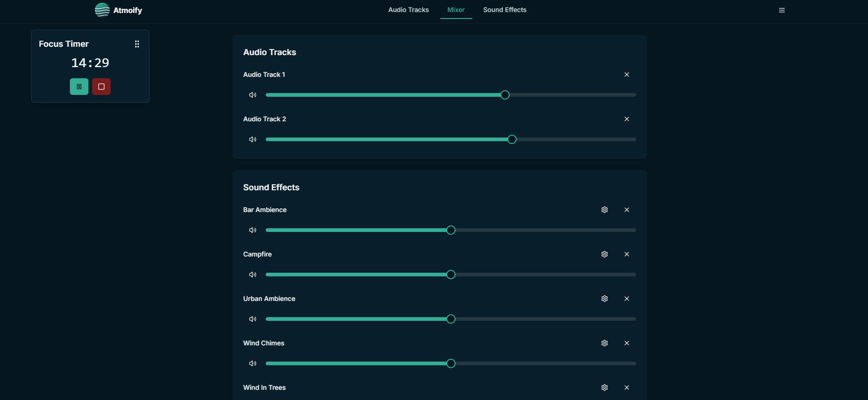
Task: Remove Wind Chimes effect
Action: point(627,343)
